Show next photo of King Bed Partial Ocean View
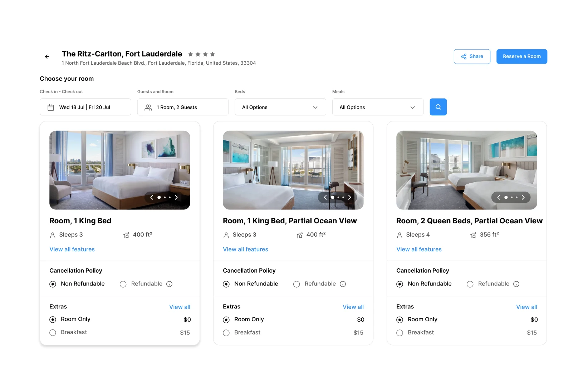The width and height of the screenshot is (588, 387). pos(349,197)
